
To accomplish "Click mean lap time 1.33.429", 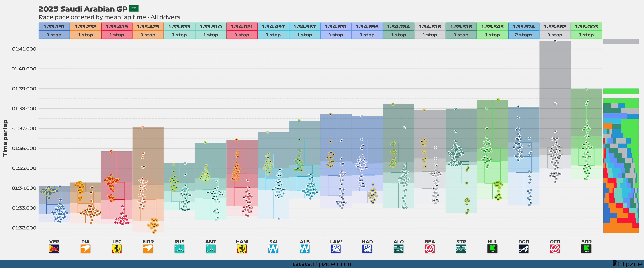I will pos(148,27).
